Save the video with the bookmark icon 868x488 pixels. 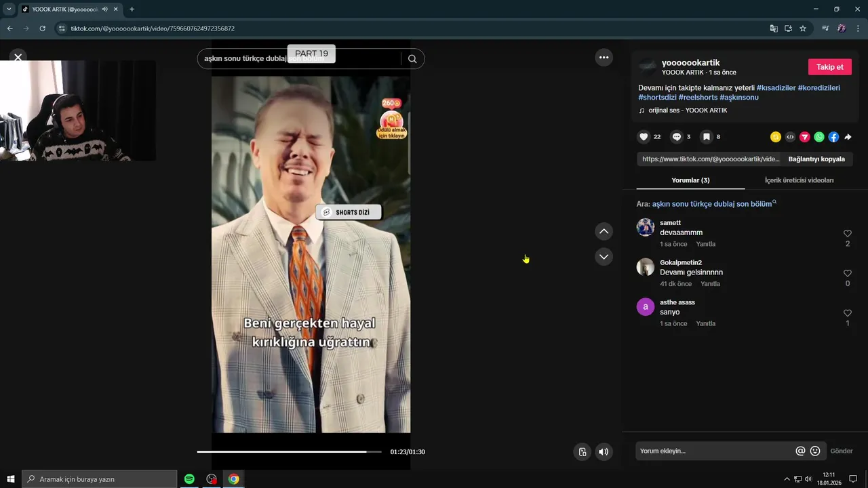706,137
